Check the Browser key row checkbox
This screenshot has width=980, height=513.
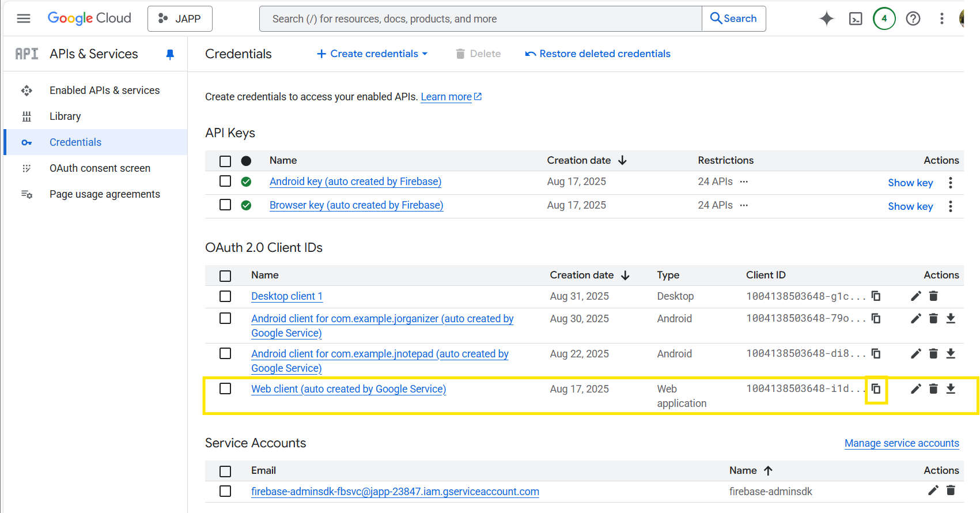tap(225, 205)
